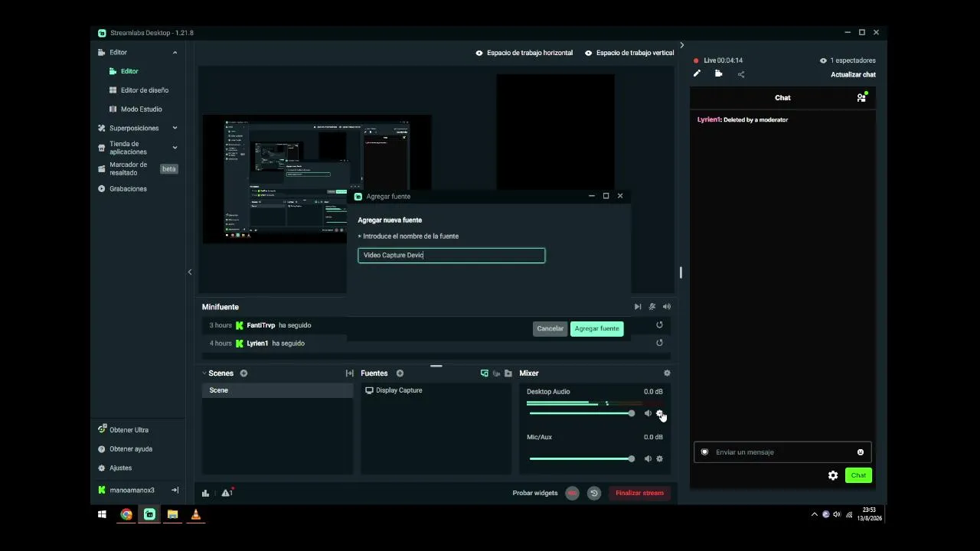Click Probar widgets

(535, 493)
